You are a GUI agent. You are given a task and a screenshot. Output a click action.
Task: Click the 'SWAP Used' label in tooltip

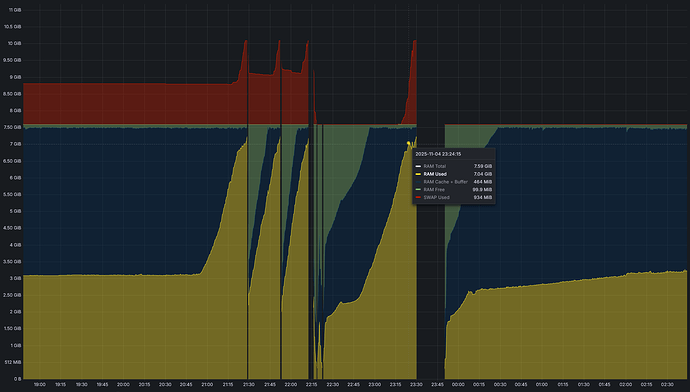click(437, 198)
